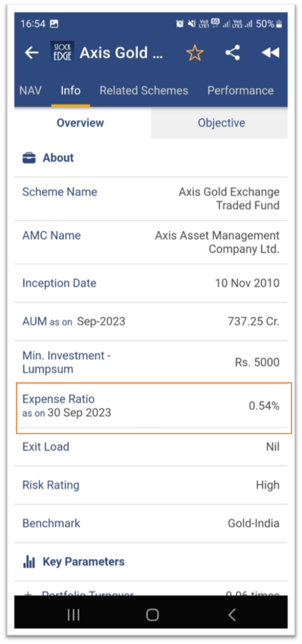
Task: Switch to the Objective sub-tab
Action: [220, 123]
